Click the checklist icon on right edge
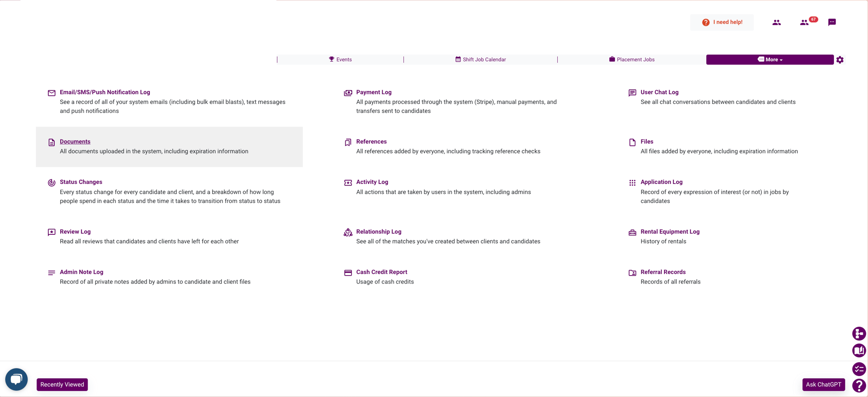Image resolution: width=868 pixels, height=397 pixels. 859,369
